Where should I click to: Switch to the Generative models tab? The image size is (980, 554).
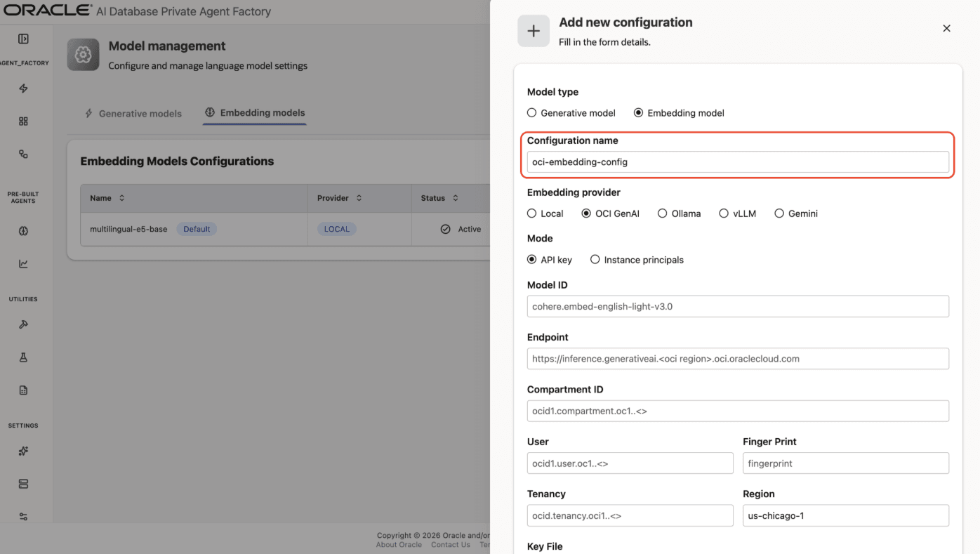133,113
